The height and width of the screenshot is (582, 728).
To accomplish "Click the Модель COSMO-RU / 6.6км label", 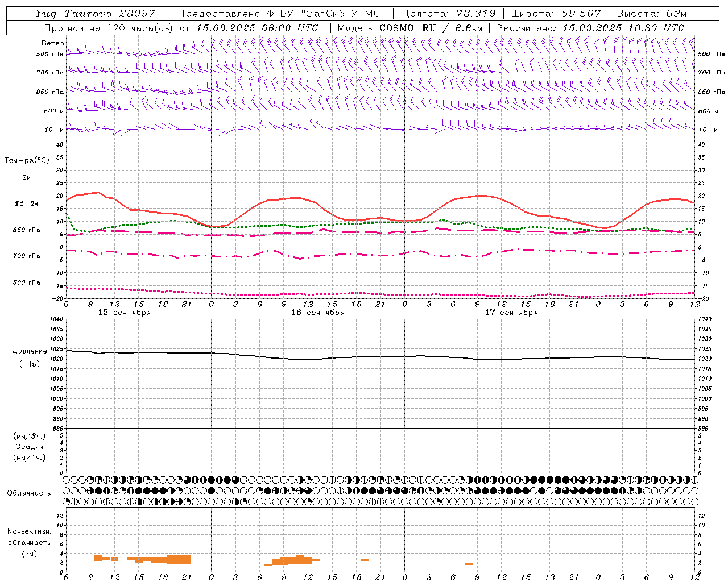I will [x=409, y=28].
